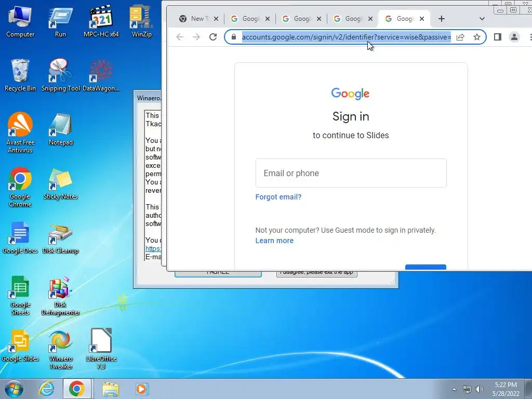This screenshot has height=399, width=532.
Task: Toggle Chrome side panel icon
Action: (x=498, y=37)
